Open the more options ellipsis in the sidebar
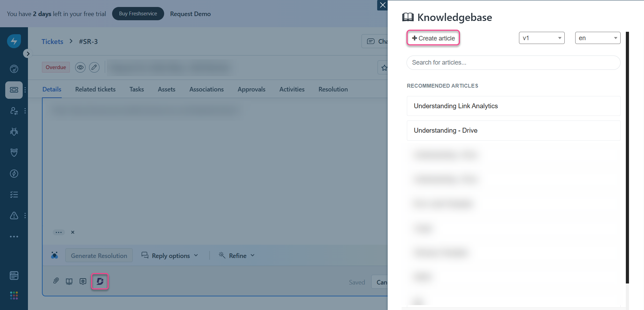Screen dimensions: 644x310 tap(14, 236)
